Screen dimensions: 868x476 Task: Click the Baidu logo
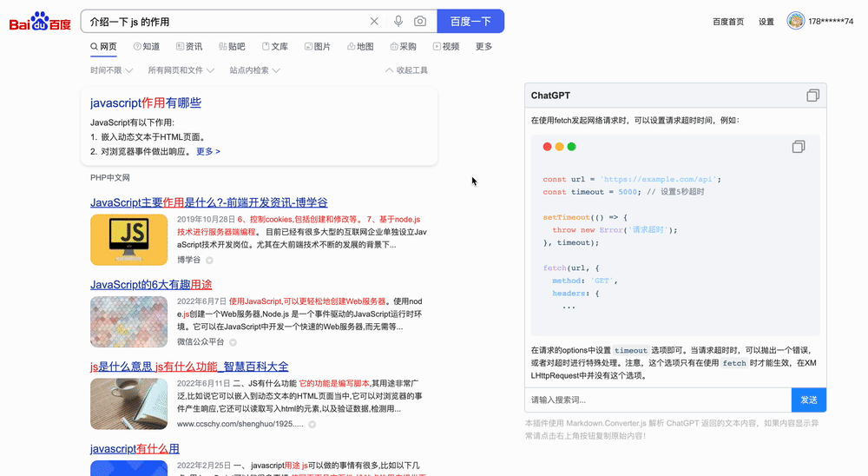(x=40, y=22)
